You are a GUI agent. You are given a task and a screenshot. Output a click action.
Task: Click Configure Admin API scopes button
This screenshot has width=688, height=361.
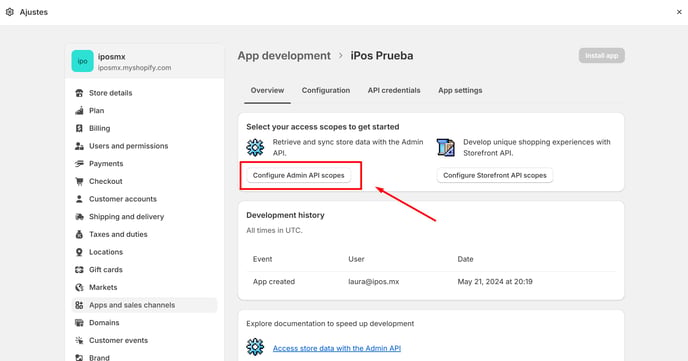point(298,175)
